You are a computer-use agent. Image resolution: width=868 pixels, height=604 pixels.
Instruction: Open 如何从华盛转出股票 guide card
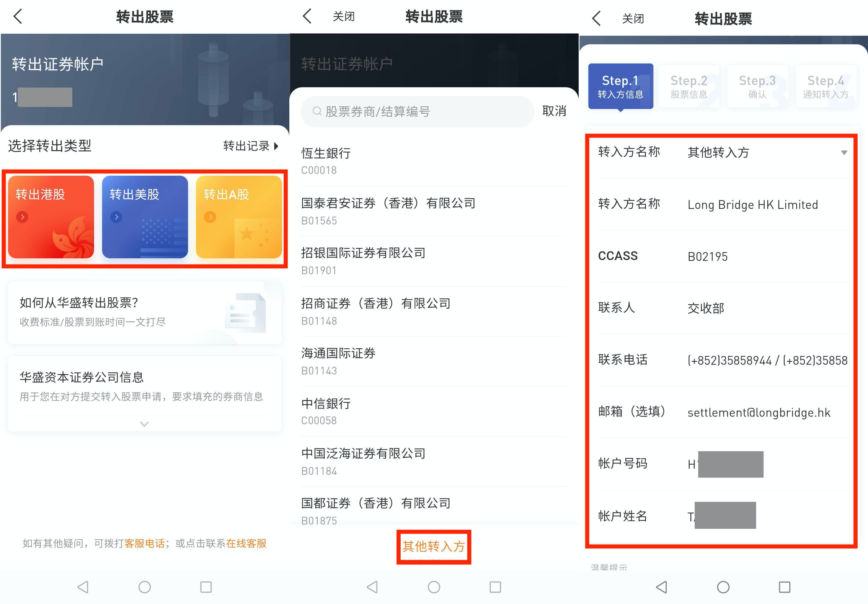point(145,313)
